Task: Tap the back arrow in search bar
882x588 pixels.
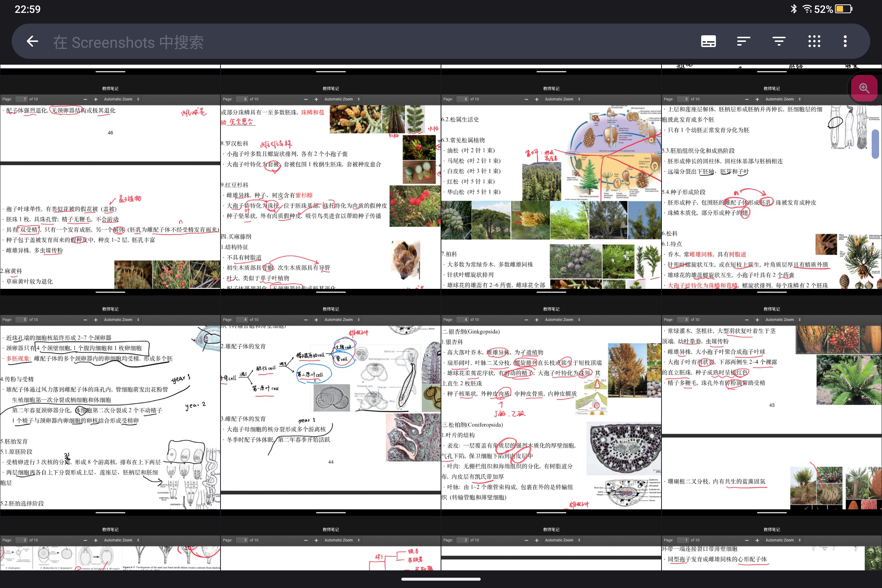Action: pos(33,41)
